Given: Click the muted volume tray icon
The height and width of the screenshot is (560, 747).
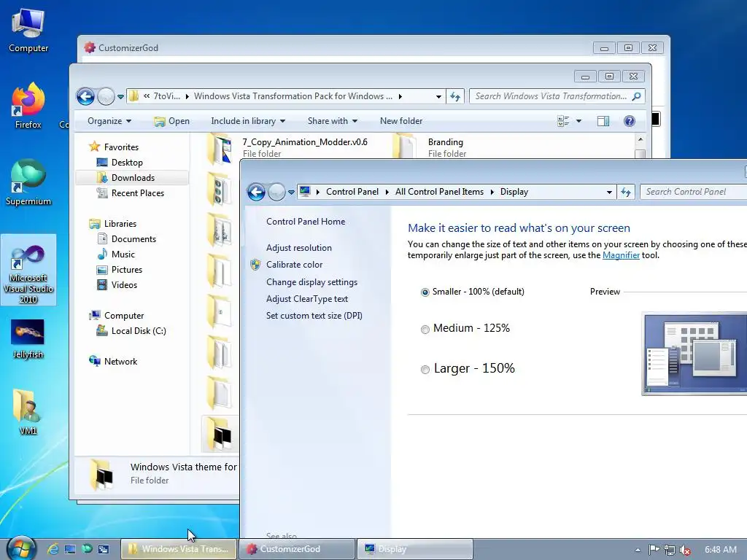Looking at the screenshot, I should pos(685,550).
